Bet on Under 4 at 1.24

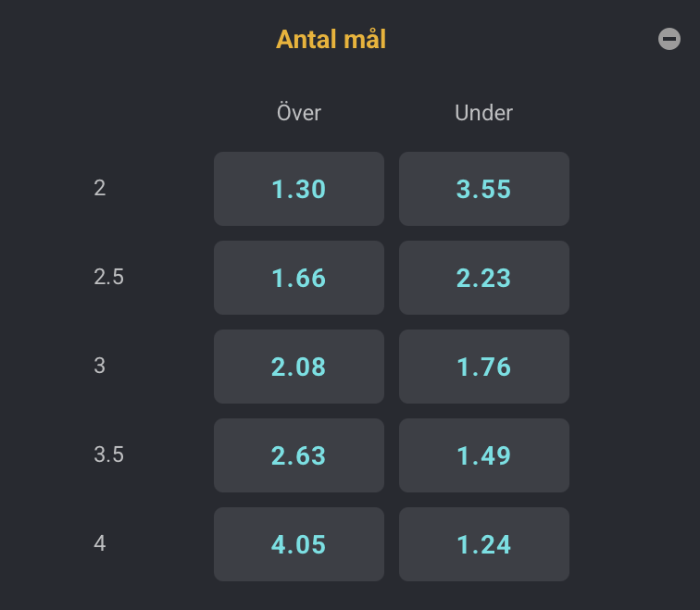(x=484, y=544)
